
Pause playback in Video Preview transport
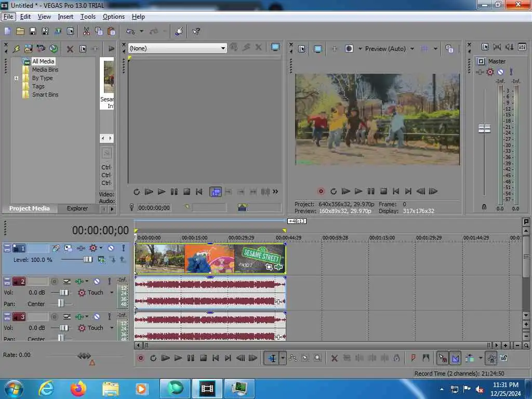[371, 191]
